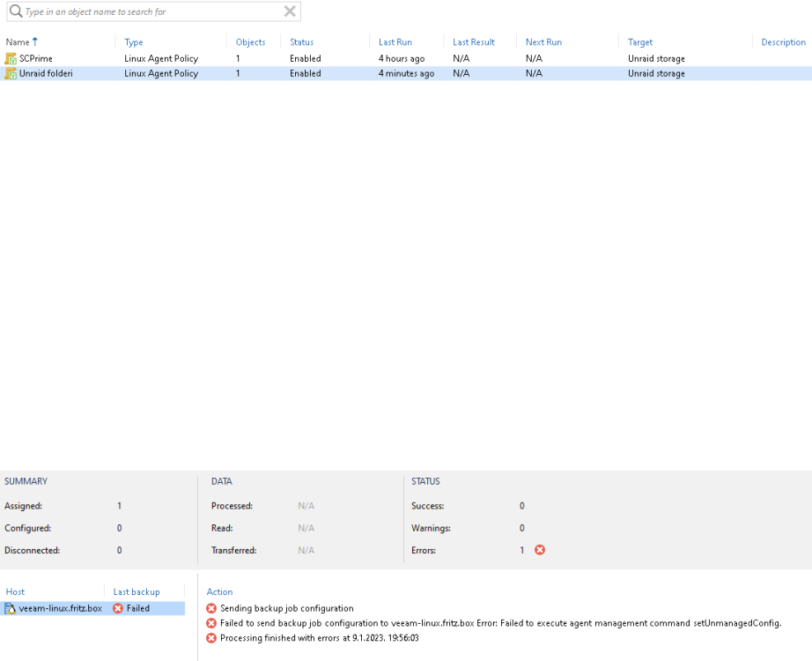Viewport: 812px width, 661px height.
Task: Click the Failed last backup text
Action: [x=138, y=608]
